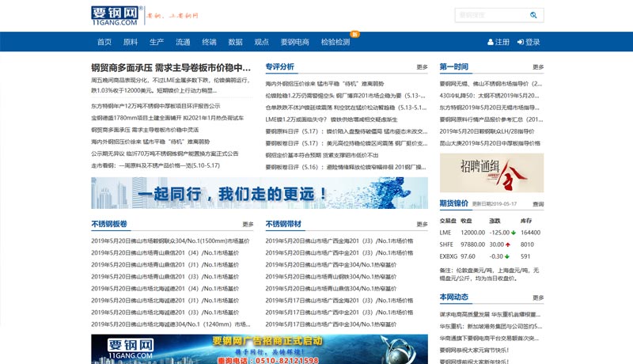
Task: Click 查询 next to 期货镍价
Action: coord(538,204)
